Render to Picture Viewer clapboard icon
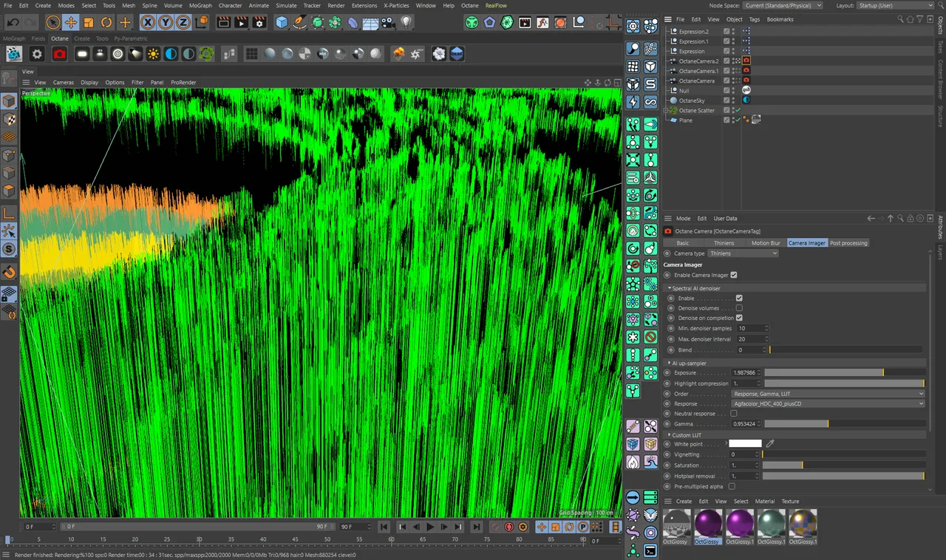Viewport: 946px width, 560px height. 241,23
